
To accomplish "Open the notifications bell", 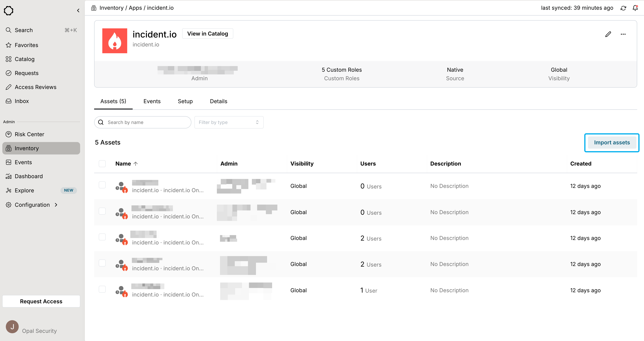I will click(635, 8).
